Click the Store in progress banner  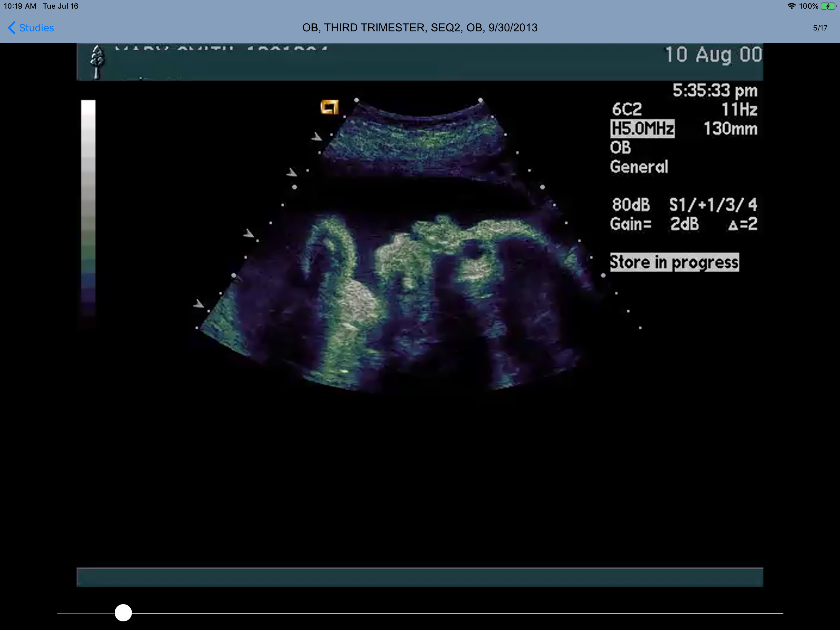674,262
